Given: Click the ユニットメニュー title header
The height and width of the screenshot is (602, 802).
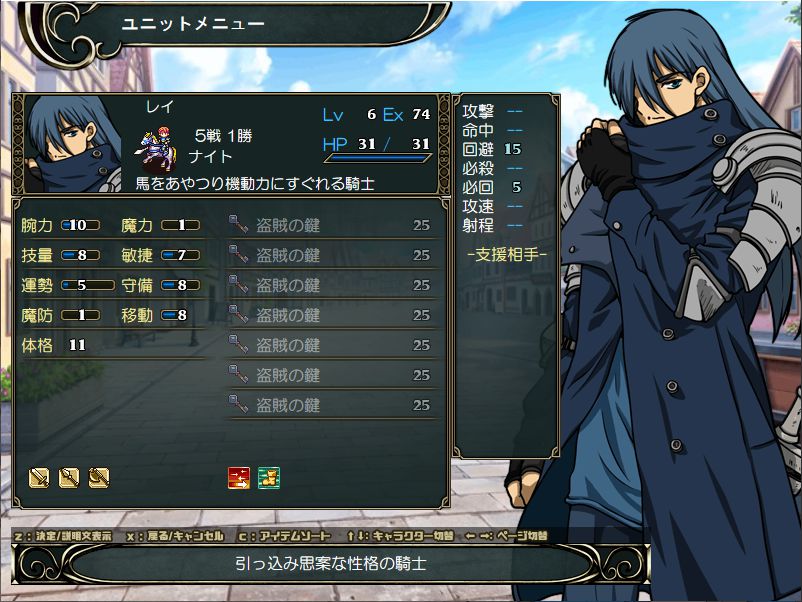Looking at the screenshot, I should [193, 24].
